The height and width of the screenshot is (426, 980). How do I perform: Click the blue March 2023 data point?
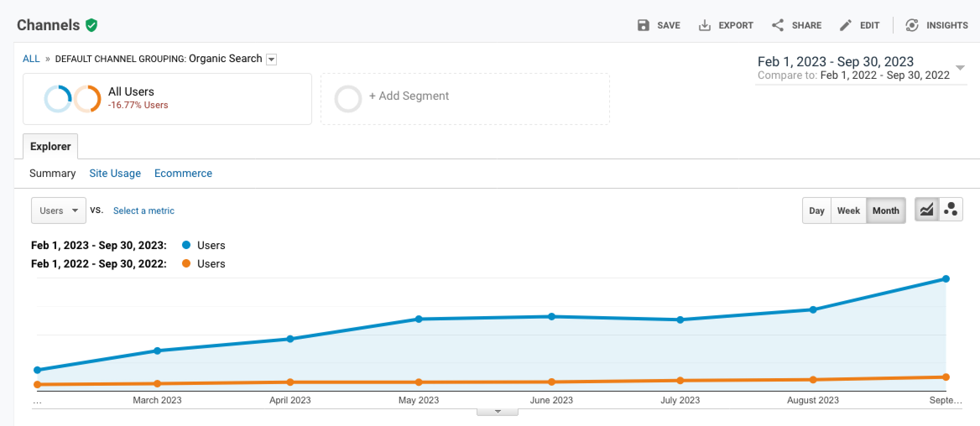(157, 351)
